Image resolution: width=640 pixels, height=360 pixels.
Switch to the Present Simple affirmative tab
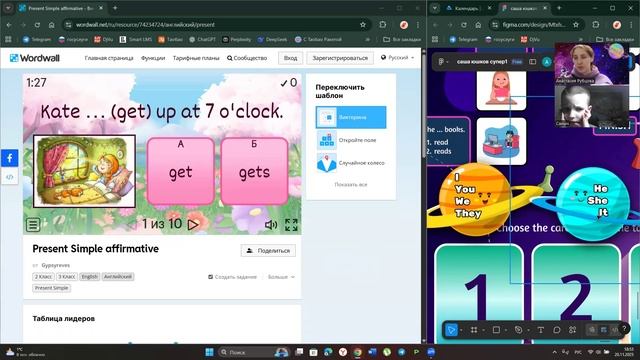(61, 8)
